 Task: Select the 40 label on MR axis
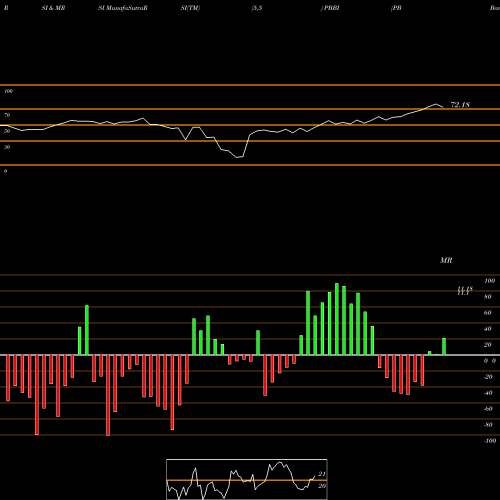(x=488, y=329)
